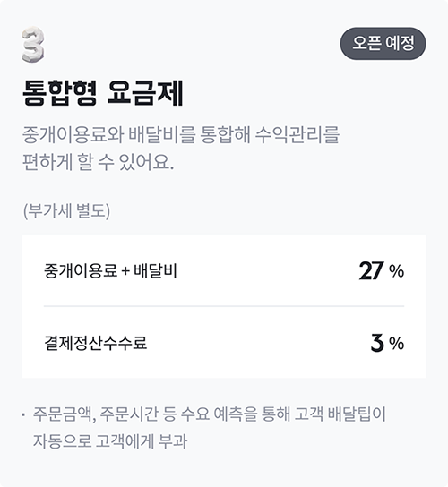Click the word 요금제 in the title
Viewport: 448px width, 487px height.
pyautogui.click(x=145, y=93)
